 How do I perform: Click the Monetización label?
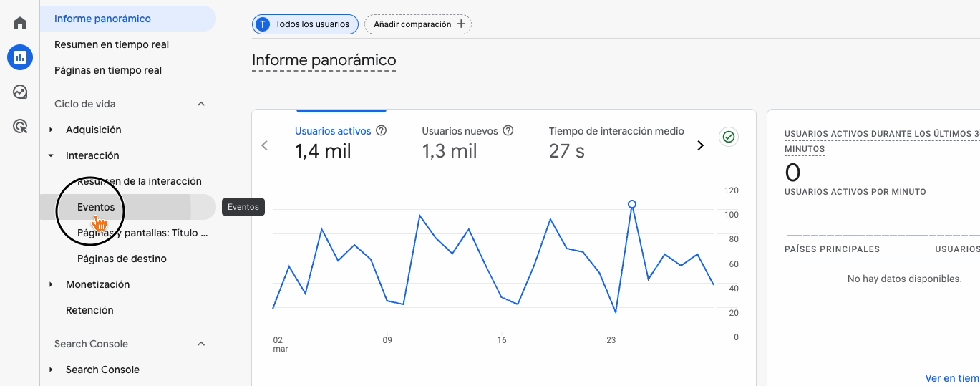pyautogui.click(x=98, y=284)
